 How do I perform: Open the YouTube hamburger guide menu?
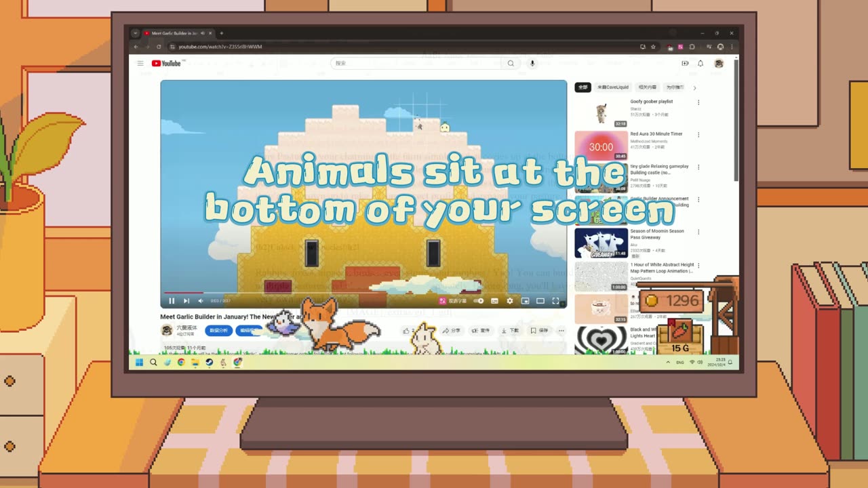pyautogui.click(x=140, y=63)
